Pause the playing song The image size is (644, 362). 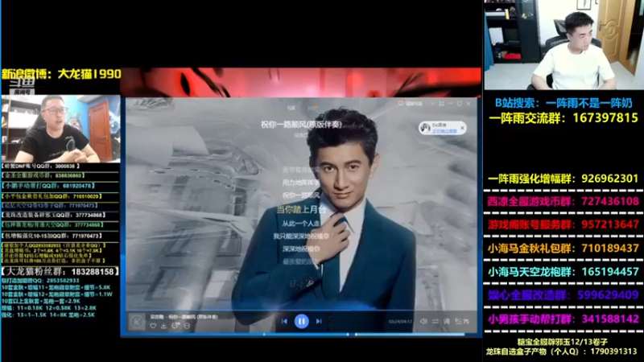301,321
